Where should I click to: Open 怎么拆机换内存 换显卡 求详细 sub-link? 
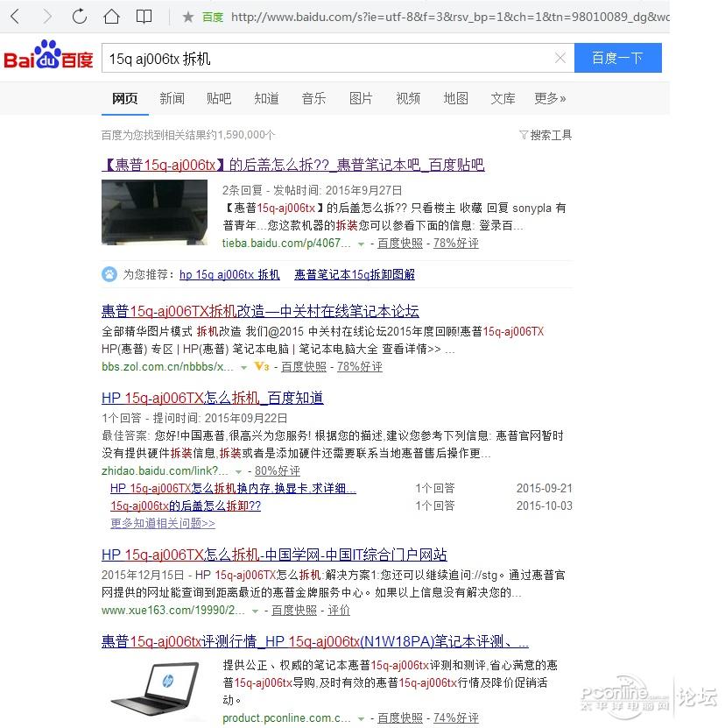[x=233, y=489]
